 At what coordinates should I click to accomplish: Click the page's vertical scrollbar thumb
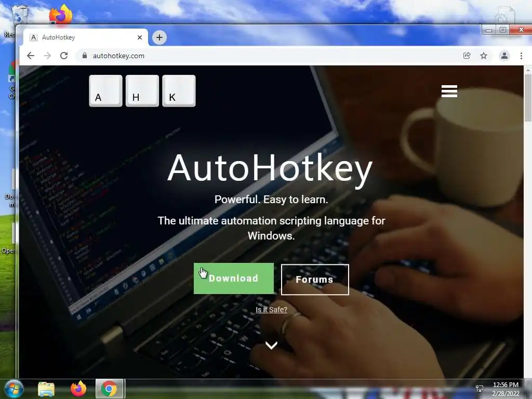click(x=528, y=97)
